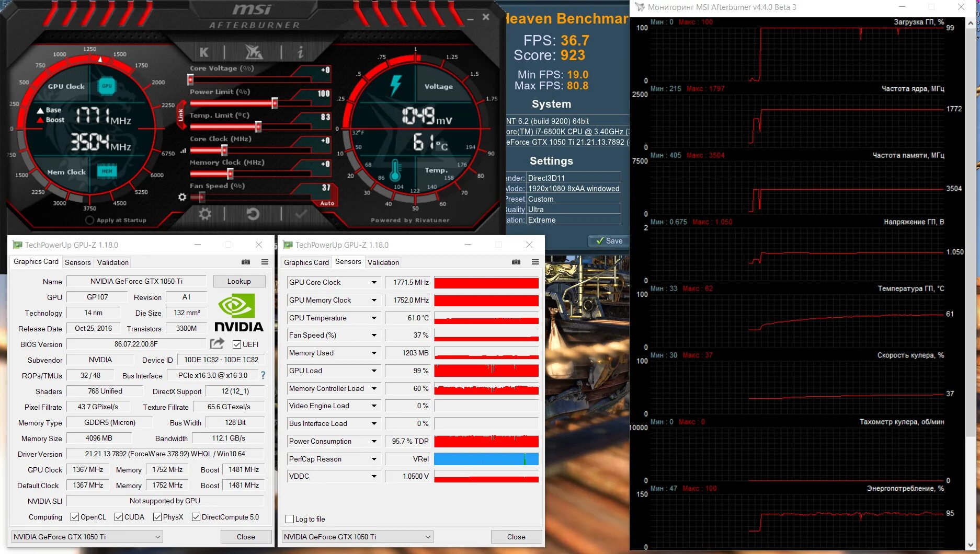
Task: Click the Auto fan speed button
Action: (x=327, y=203)
